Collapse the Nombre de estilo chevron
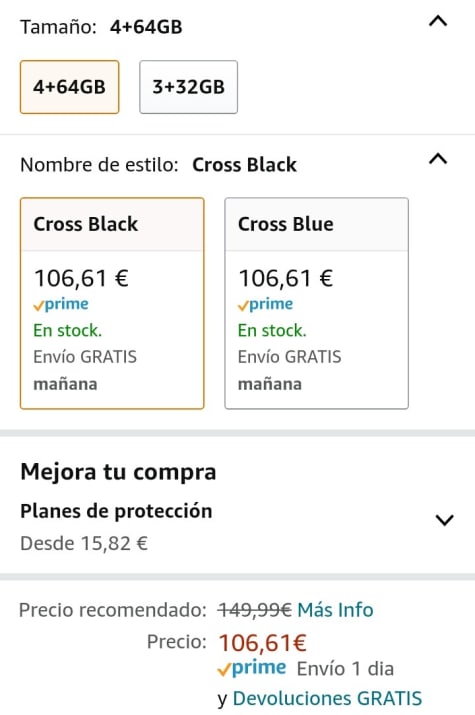Viewport: 475px width, 715px height. pyautogui.click(x=438, y=159)
